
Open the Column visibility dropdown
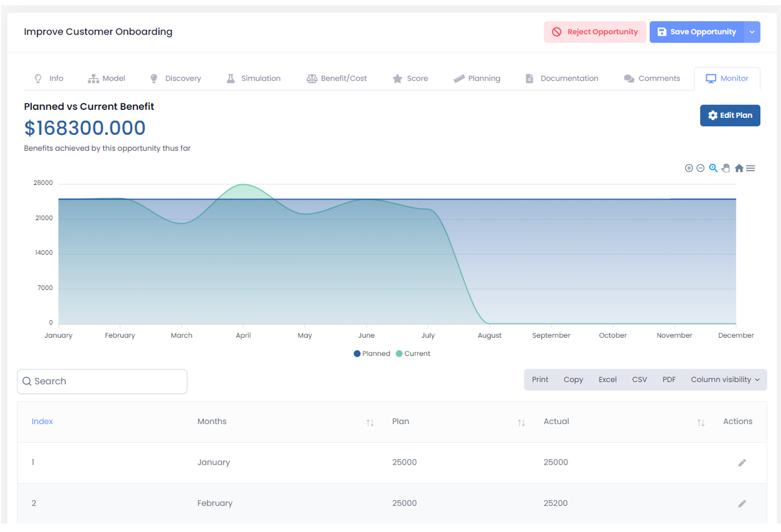[x=725, y=380]
